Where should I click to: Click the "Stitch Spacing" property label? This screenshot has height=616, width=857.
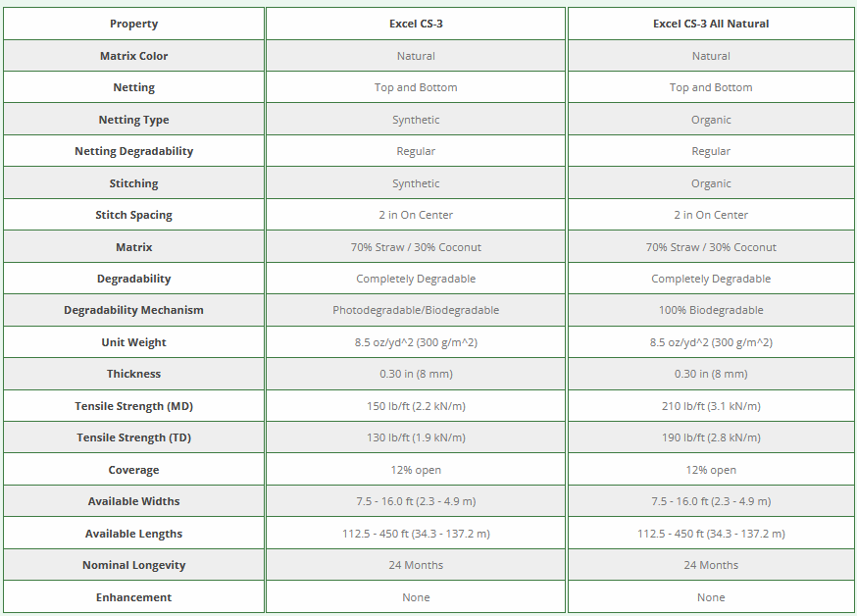coord(133,215)
